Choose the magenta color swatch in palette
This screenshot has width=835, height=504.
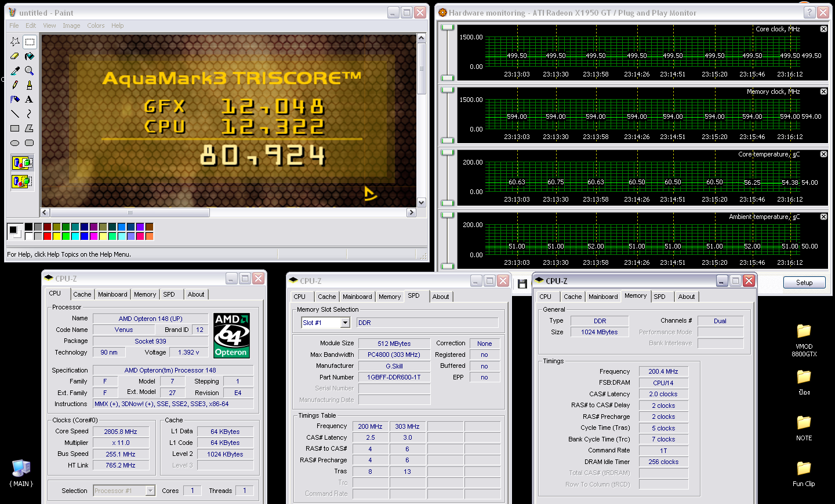[93, 236]
